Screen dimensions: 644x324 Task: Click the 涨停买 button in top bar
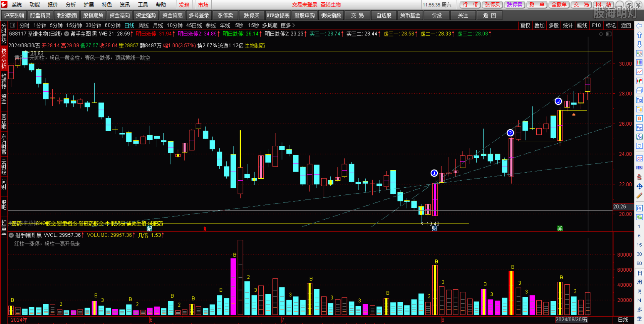coord(492,5)
